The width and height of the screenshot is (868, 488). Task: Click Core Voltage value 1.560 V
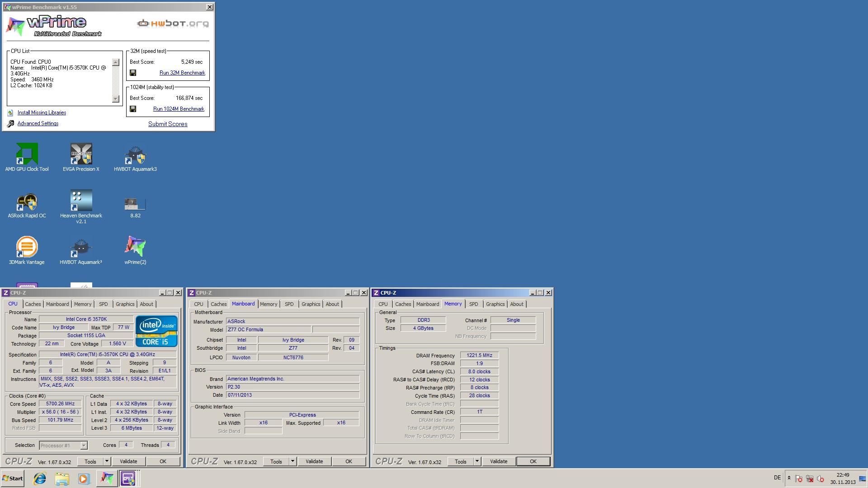(118, 344)
